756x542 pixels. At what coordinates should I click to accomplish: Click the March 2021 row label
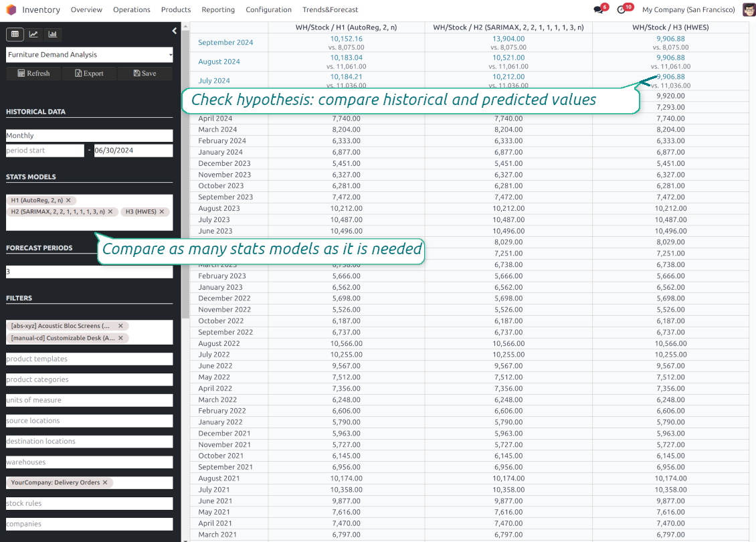pyautogui.click(x=217, y=535)
